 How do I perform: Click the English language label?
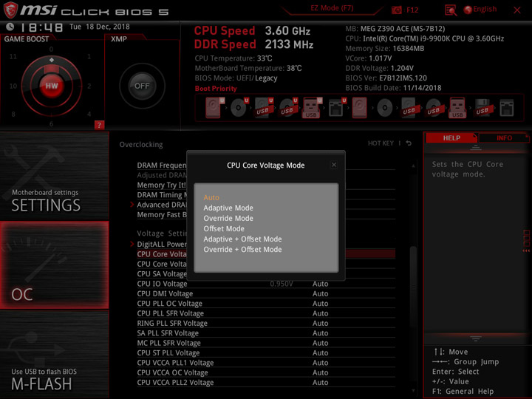(485, 10)
